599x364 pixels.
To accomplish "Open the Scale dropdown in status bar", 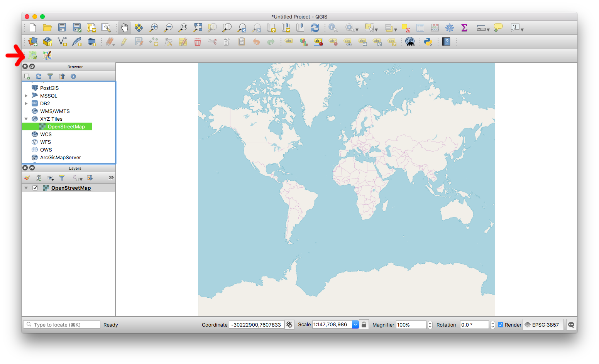I will pos(355,324).
